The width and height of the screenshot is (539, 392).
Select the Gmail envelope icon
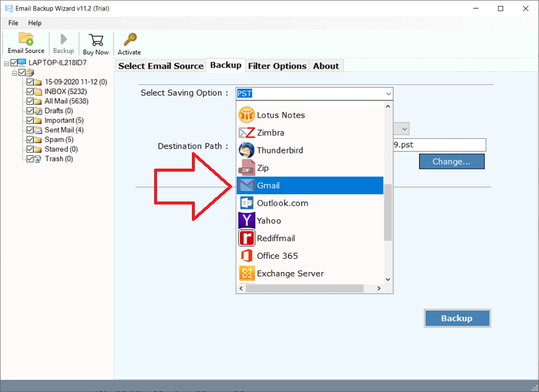(x=247, y=186)
